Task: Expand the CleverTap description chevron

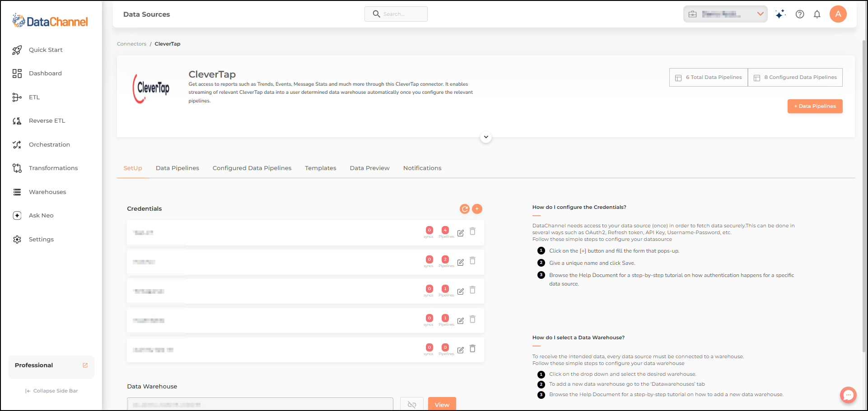Action: pyautogui.click(x=486, y=137)
